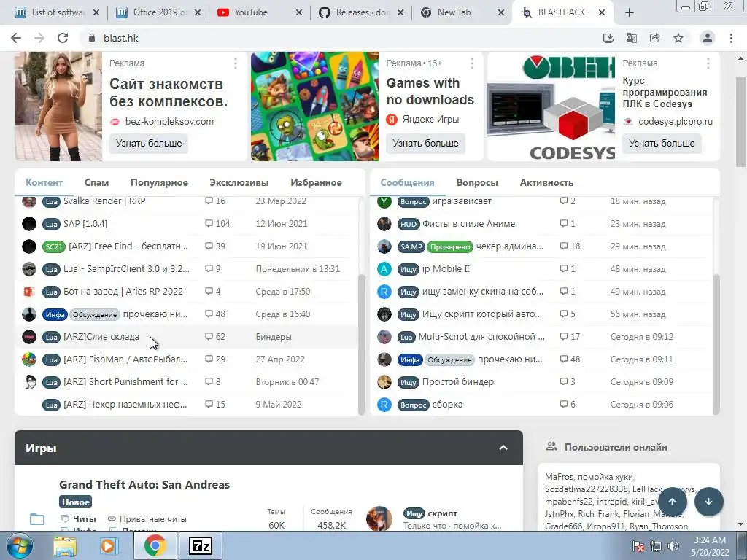Click Узнать больше on Codesys ad

[662, 144]
